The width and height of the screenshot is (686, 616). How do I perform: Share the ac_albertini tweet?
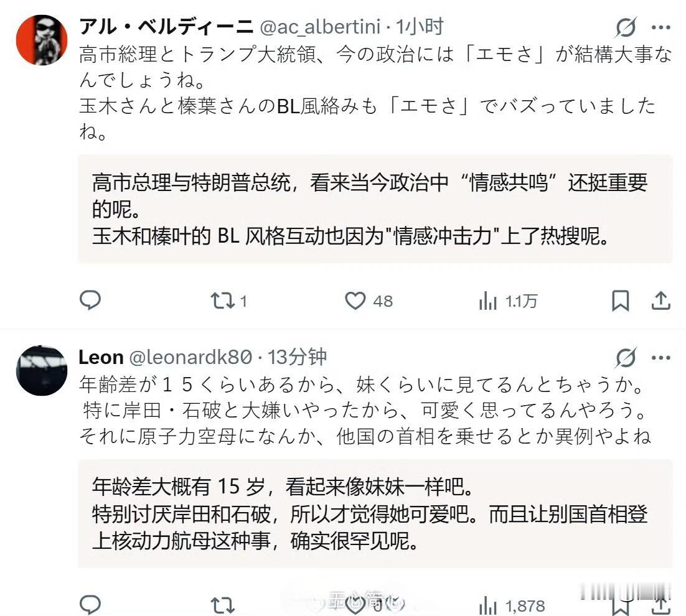coord(660,301)
